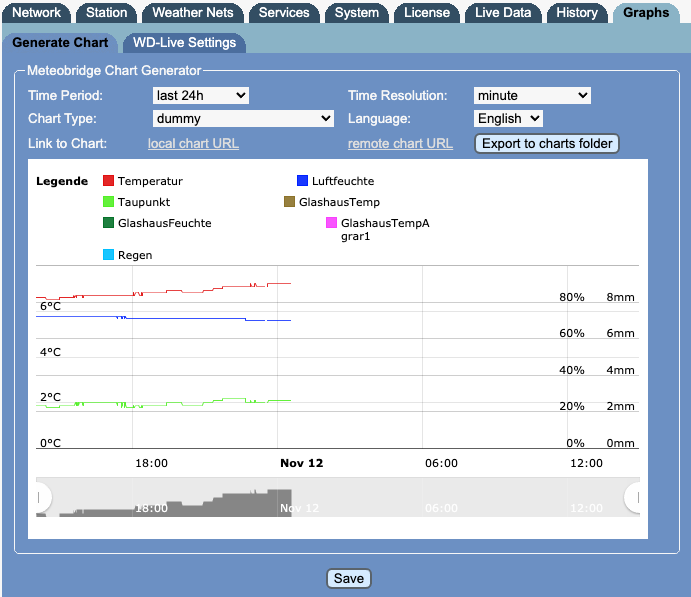Toggle the dark green GlashausFeuchte swatch

click(x=109, y=223)
